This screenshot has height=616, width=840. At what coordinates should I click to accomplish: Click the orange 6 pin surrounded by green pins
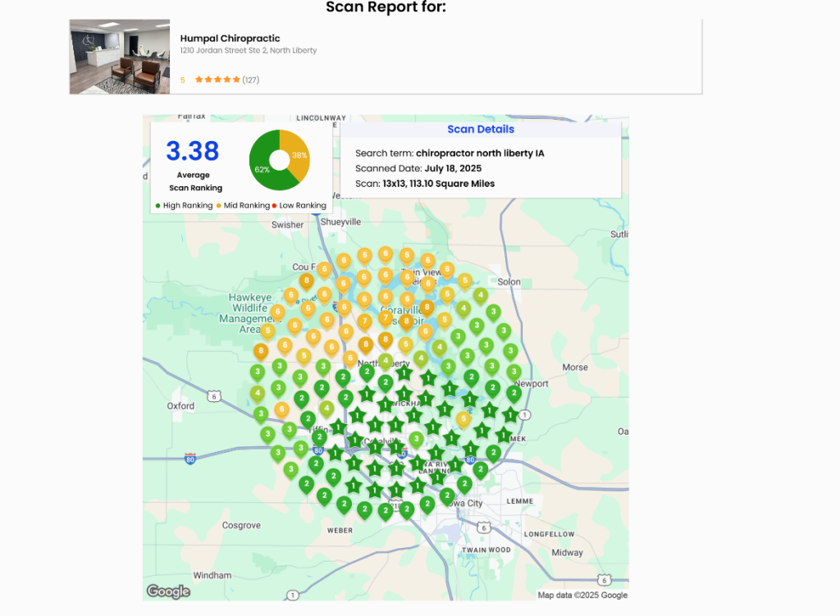point(282,408)
